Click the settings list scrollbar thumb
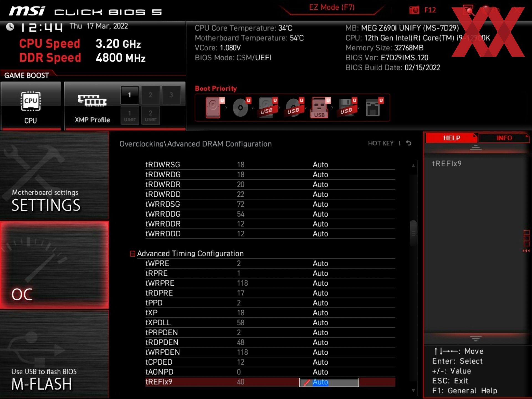Image resolution: width=532 pixels, height=399 pixels. pos(413,233)
